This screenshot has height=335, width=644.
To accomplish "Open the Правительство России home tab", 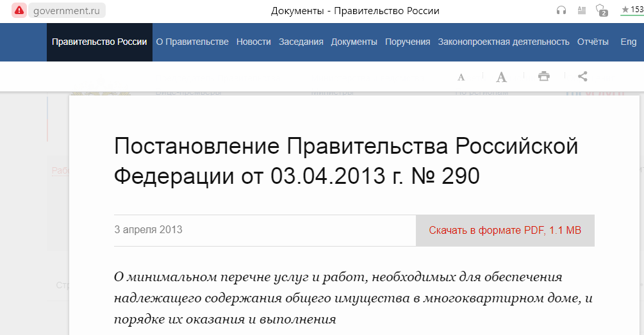I will click(99, 42).
